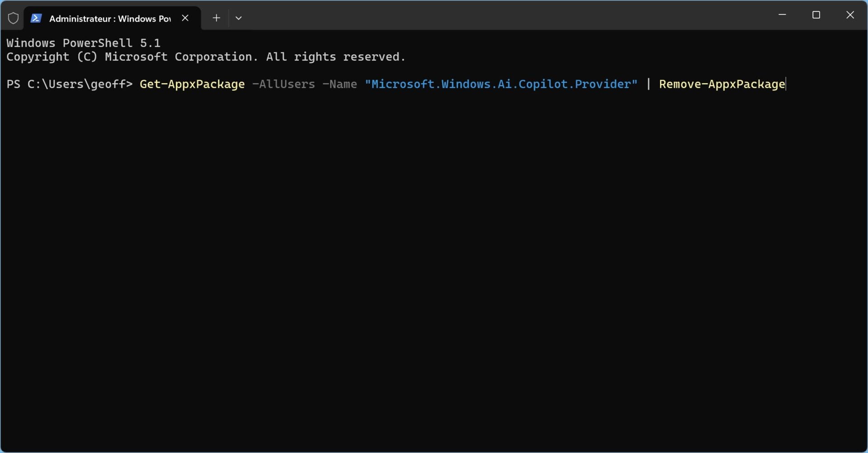Click the "Microsoft.Windows.Ai.Copilot.Provider" string
Screen dimensions: 868x453
pos(501,84)
